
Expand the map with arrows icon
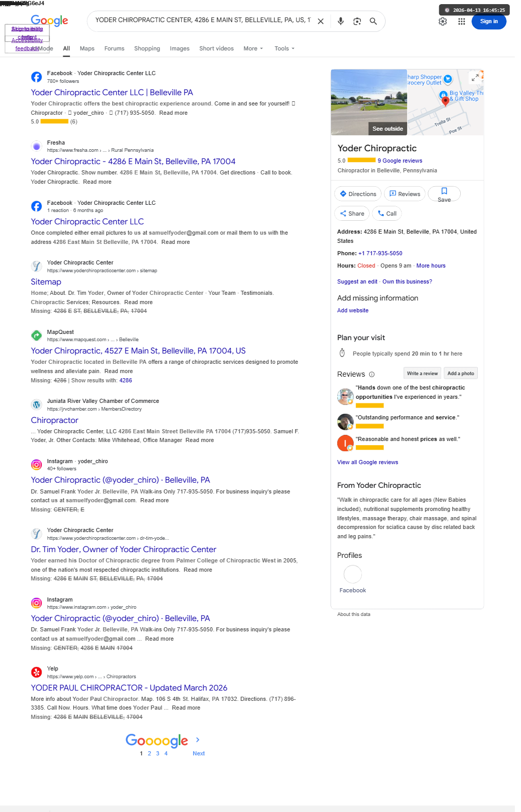(475, 78)
